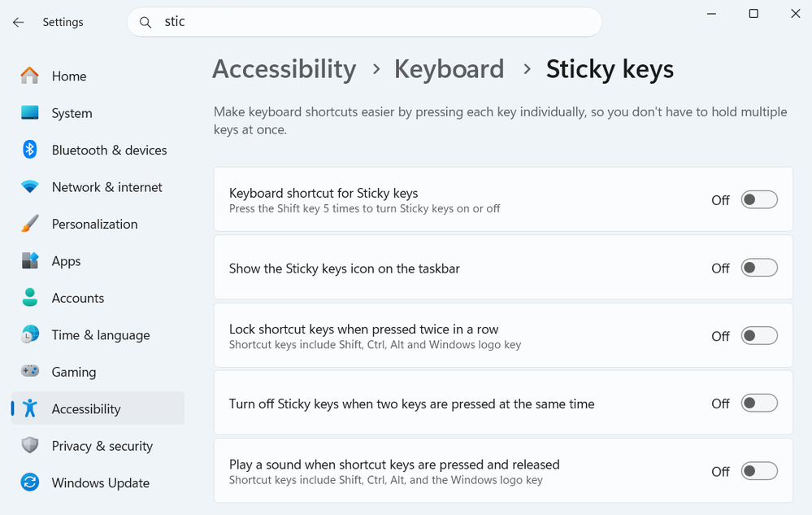This screenshot has width=812, height=515.
Task: Click the Bluetooth icon in sidebar
Action: [x=30, y=150]
